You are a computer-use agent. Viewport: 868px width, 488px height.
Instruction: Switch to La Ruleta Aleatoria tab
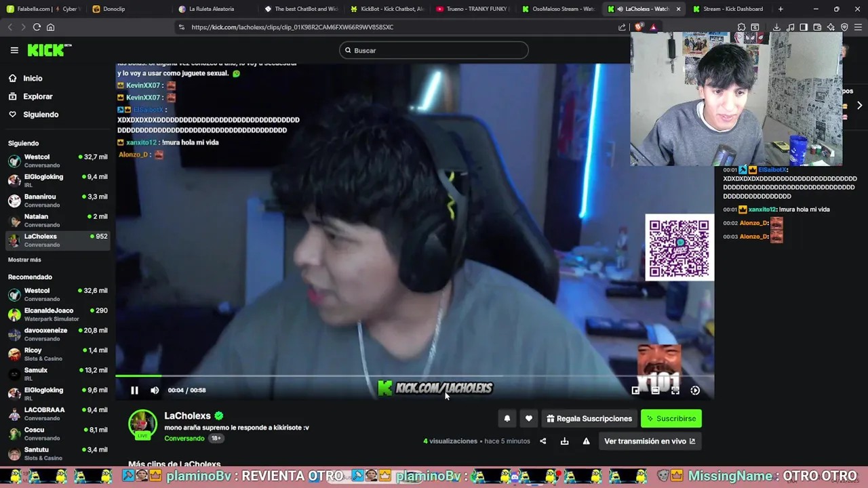(213, 9)
